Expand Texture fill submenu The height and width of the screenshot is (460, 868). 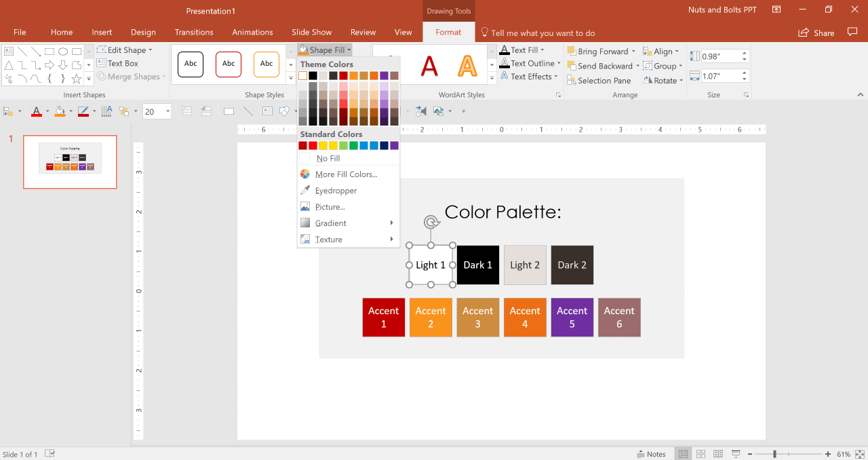pos(349,239)
